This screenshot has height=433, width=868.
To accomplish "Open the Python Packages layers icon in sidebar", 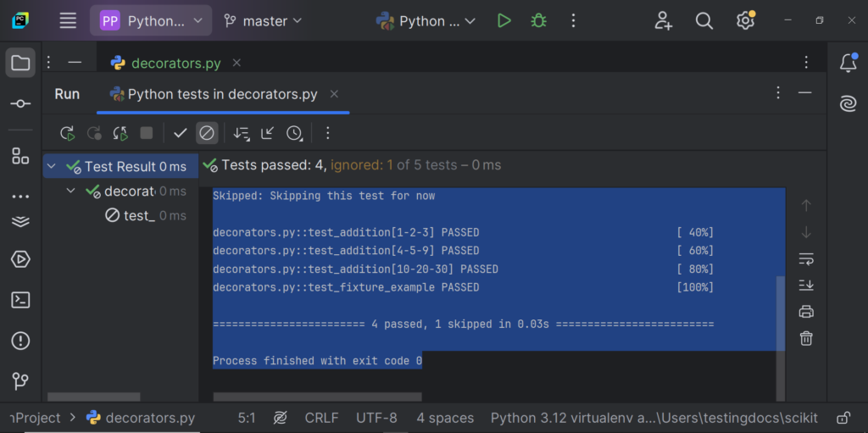I will pyautogui.click(x=20, y=221).
